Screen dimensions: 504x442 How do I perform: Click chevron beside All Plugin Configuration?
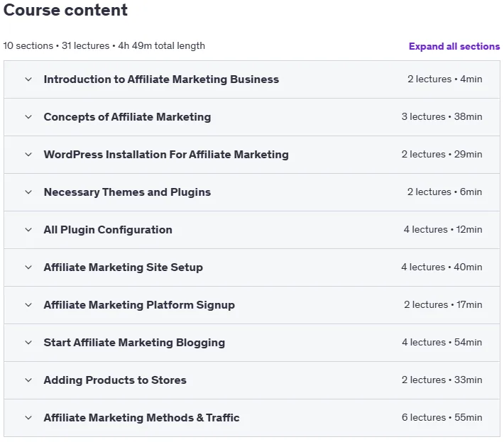click(28, 229)
